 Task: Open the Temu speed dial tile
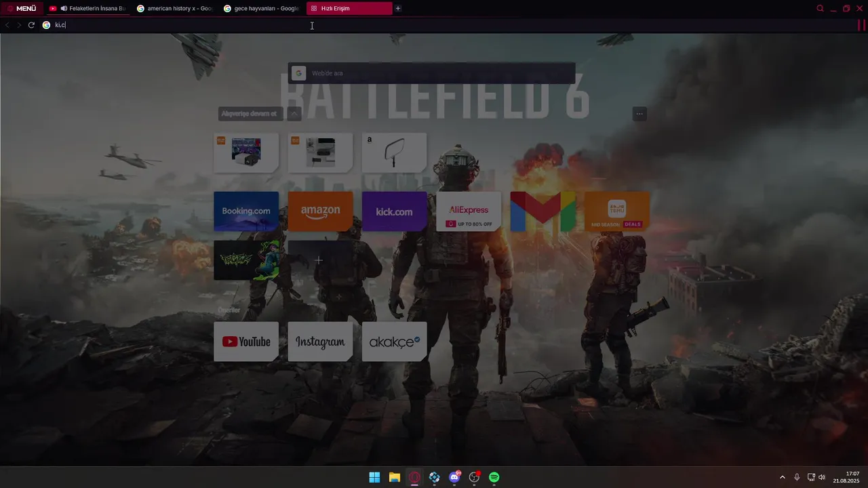(617, 211)
